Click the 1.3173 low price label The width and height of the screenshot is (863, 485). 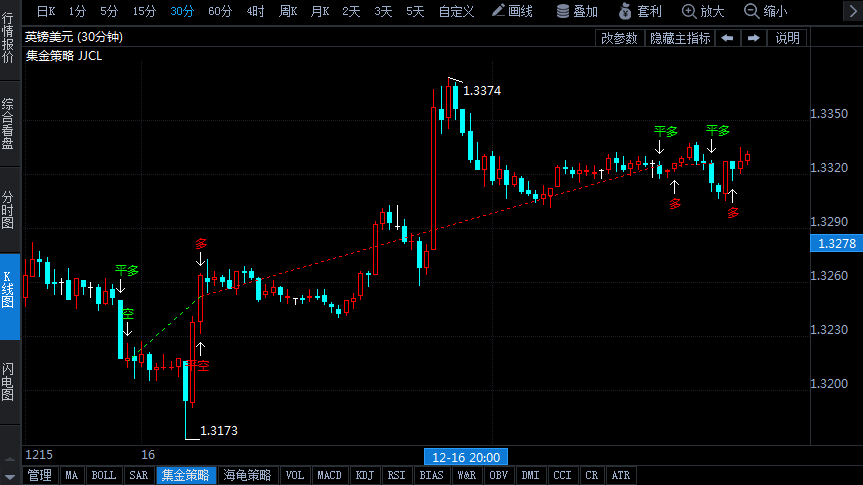click(x=219, y=430)
